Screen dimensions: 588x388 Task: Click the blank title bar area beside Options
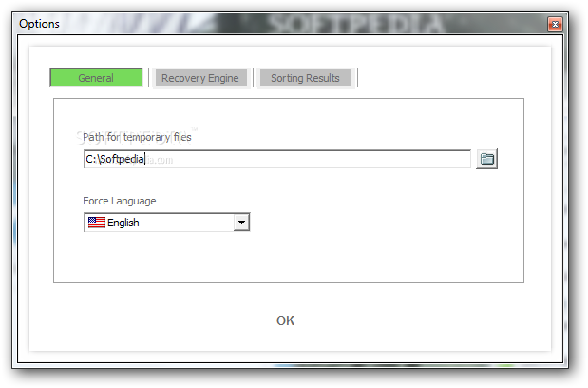point(300,24)
